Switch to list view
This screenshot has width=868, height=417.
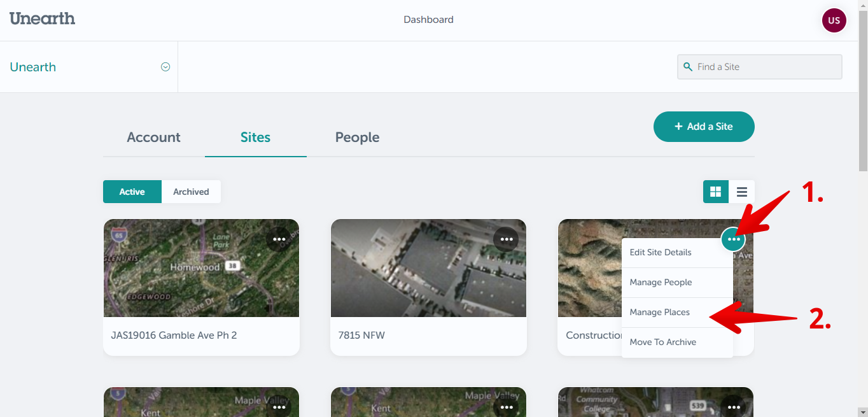tap(742, 192)
